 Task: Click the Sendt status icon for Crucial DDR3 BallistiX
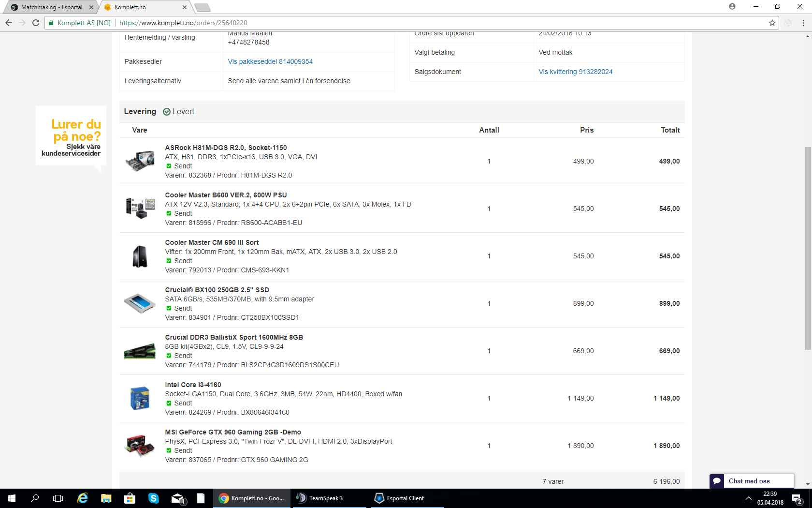click(x=169, y=356)
